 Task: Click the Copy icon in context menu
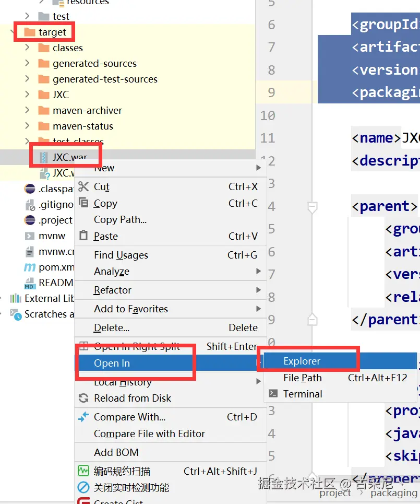pos(83,203)
